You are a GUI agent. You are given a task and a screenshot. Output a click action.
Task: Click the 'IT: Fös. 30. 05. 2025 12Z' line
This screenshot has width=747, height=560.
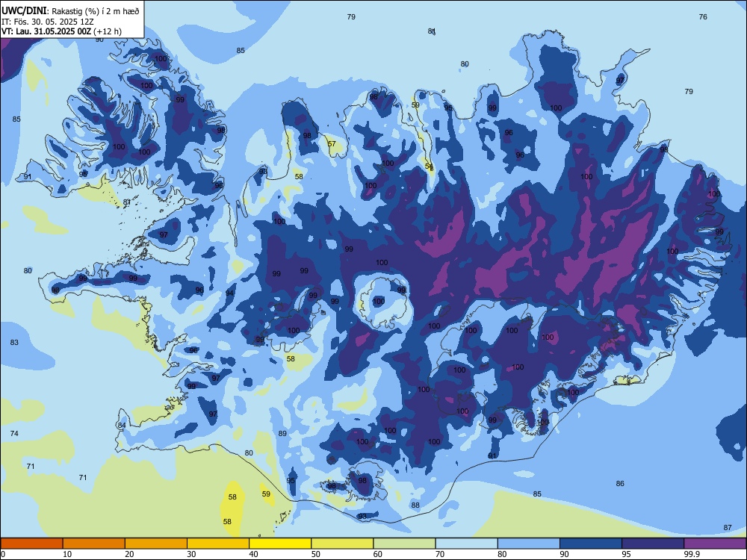tap(48, 22)
